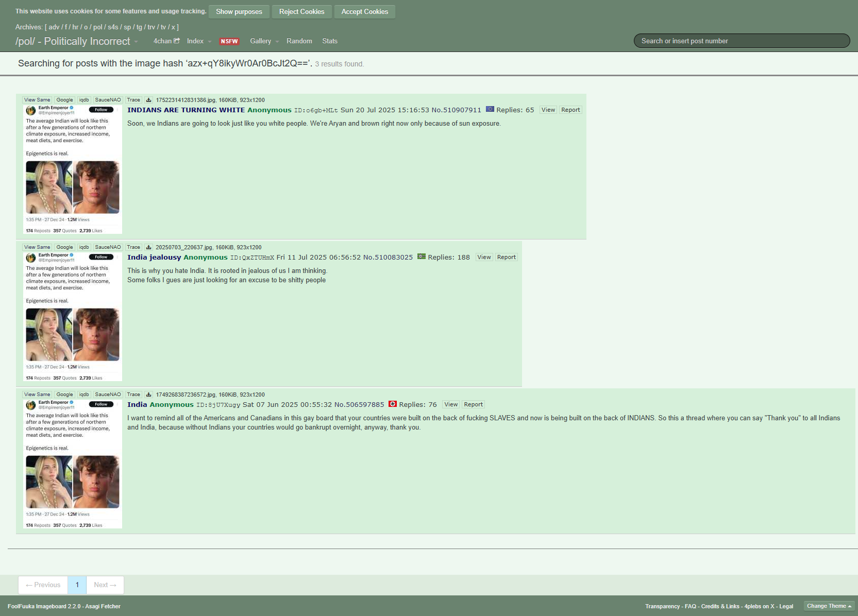Viewport: 858px width, 616px height.
Task: Go to Previous results page
Action: (x=43, y=585)
